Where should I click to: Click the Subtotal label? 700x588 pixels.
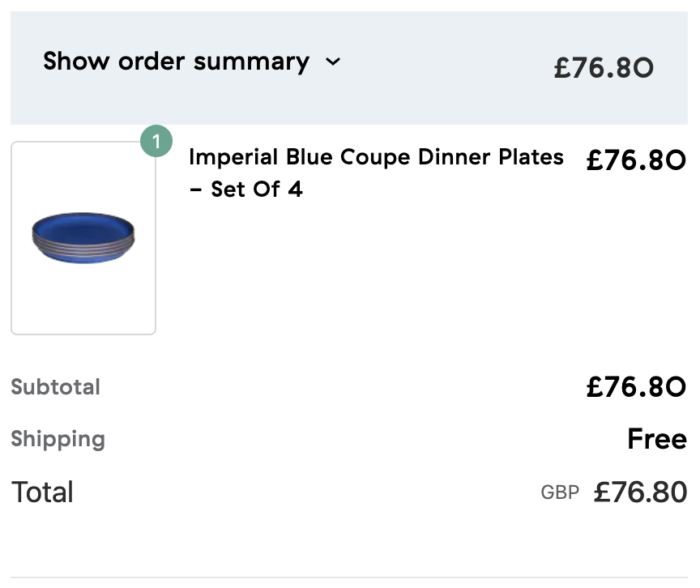56,387
